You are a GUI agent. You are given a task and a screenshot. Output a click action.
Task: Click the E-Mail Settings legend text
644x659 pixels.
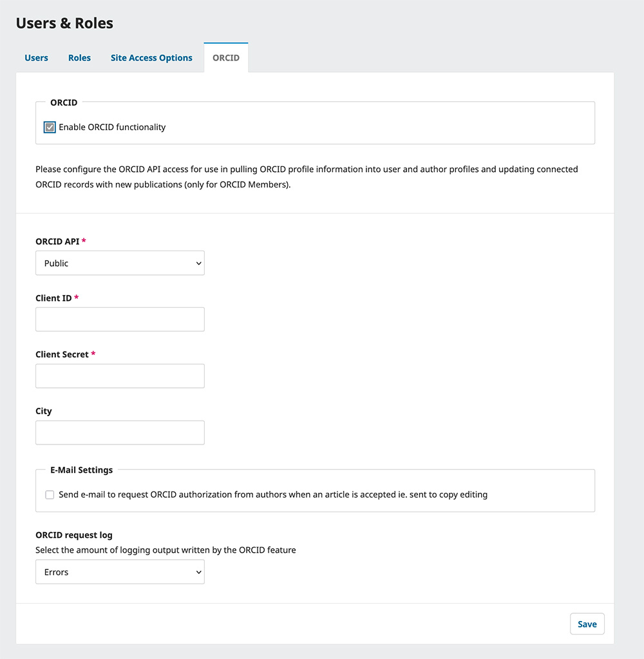[x=82, y=470]
